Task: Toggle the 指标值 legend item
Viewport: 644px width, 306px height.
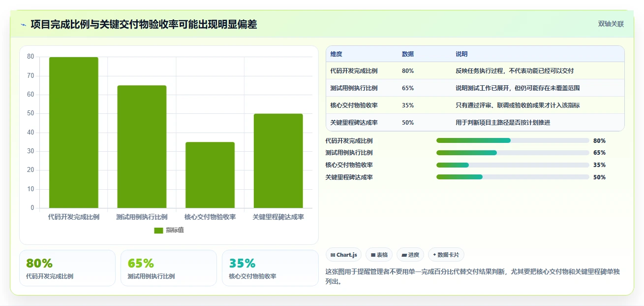Action: [169, 230]
